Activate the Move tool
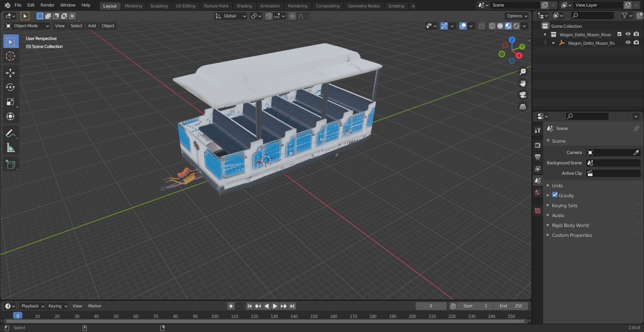Image resolution: width=644 pixels, height=332 pixels. point(10,73)
